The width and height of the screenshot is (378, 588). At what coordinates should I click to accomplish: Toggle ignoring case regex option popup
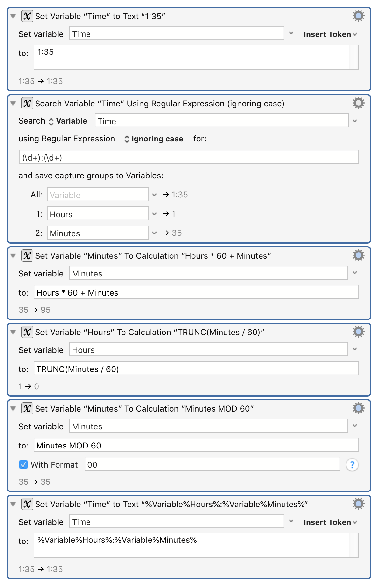tap(154, 139)
